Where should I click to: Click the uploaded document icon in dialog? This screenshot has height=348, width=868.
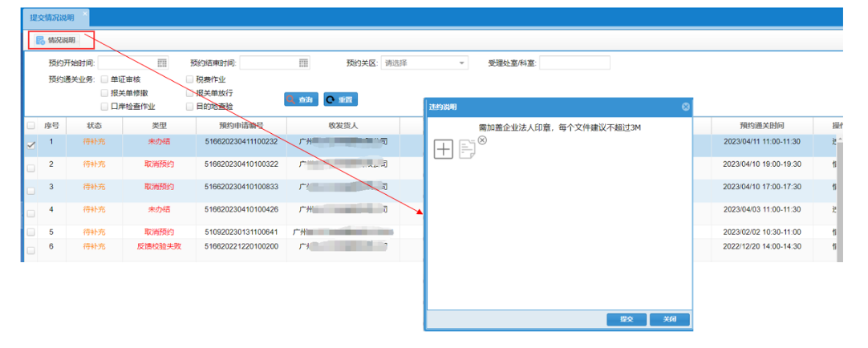[467, 149]
